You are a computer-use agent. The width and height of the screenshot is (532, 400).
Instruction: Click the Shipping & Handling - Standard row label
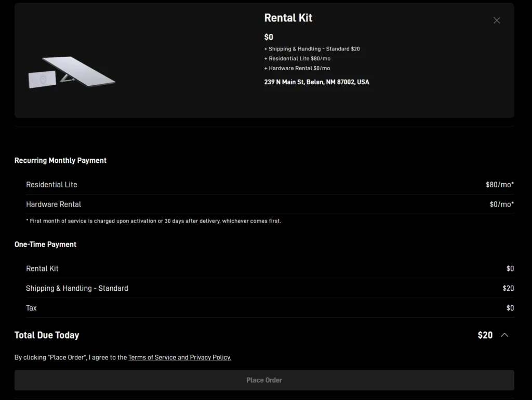tap(77, 288)
